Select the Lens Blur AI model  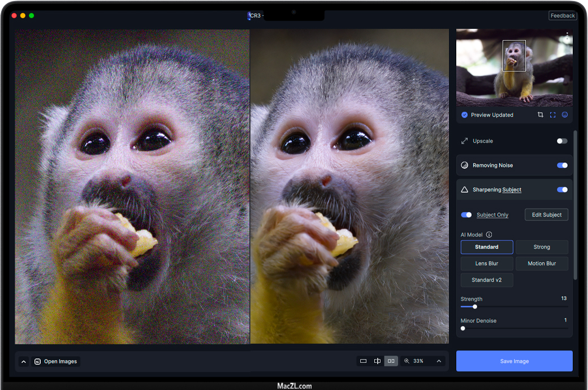486,263
